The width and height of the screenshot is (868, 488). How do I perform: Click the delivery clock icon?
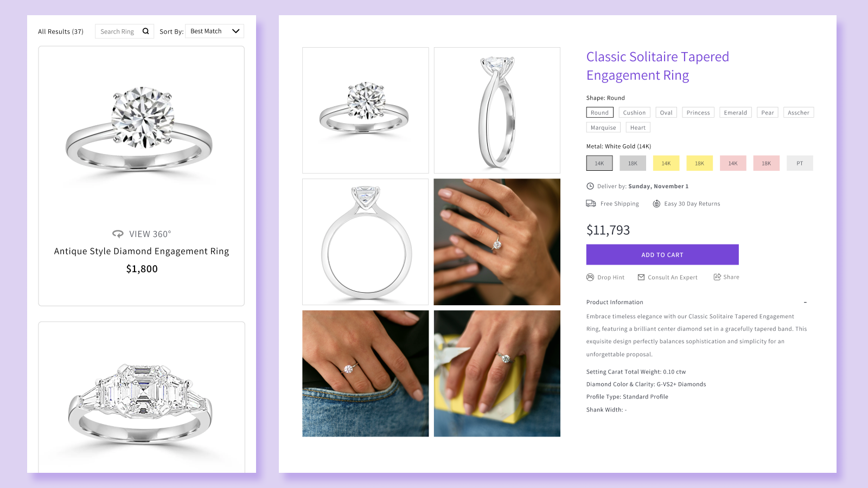coord(590,185)
